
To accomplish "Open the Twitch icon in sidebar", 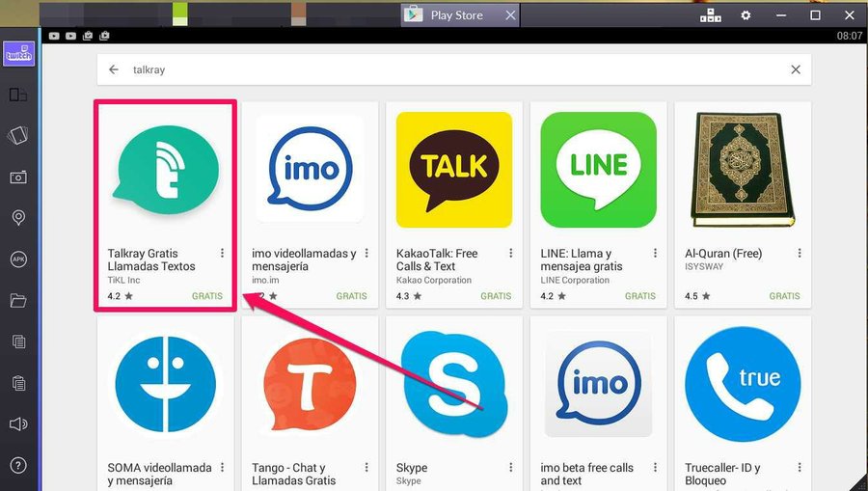I will click(x=19, y=54).
